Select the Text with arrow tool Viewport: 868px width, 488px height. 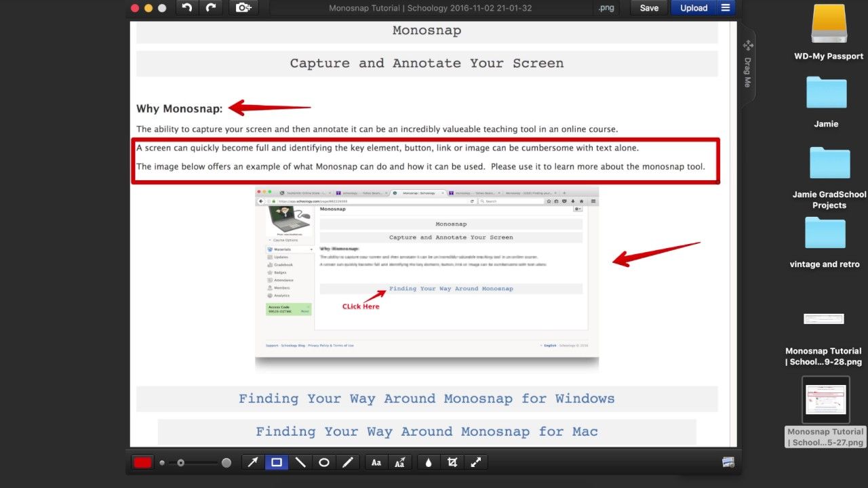tap(400, 463)
